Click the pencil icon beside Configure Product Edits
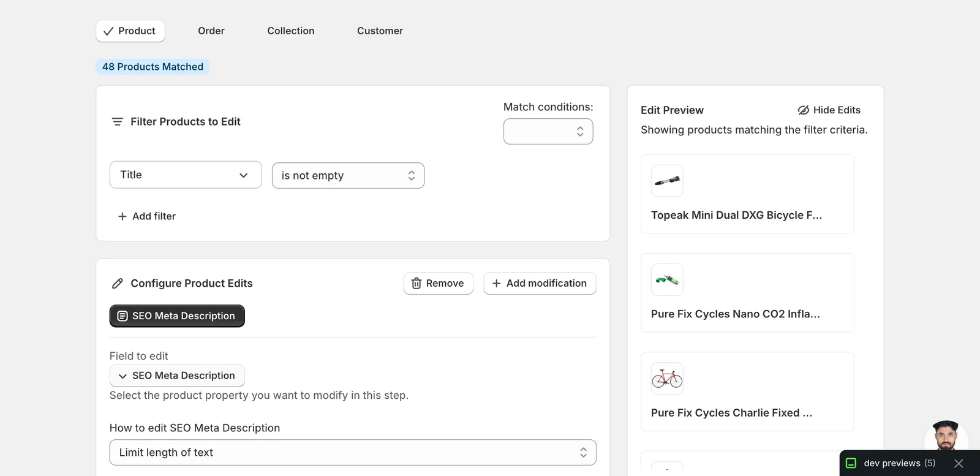980x476 pixels. coord(118,284)
